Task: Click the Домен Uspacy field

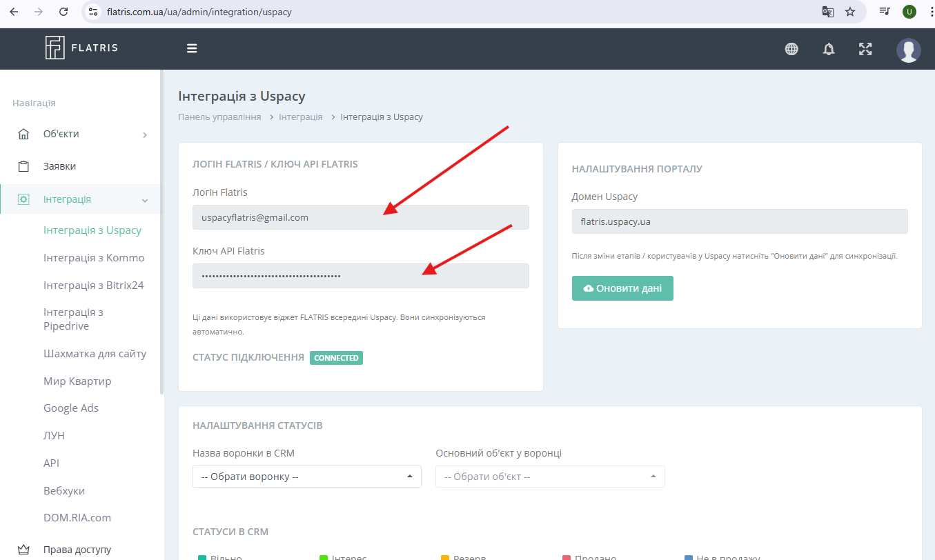Action: pos(740,221)
